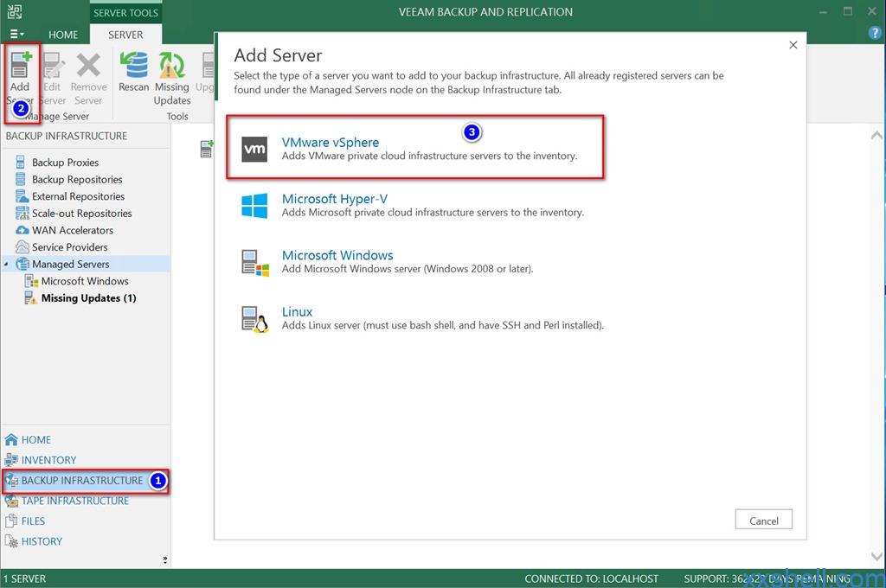Click the HOME house icon in navigation

[x=11, y=439]
